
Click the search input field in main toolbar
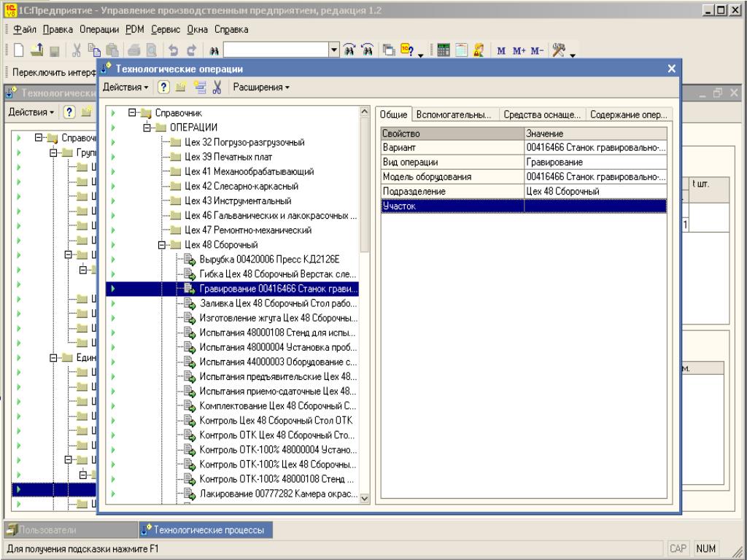click(x=276, y=50)
